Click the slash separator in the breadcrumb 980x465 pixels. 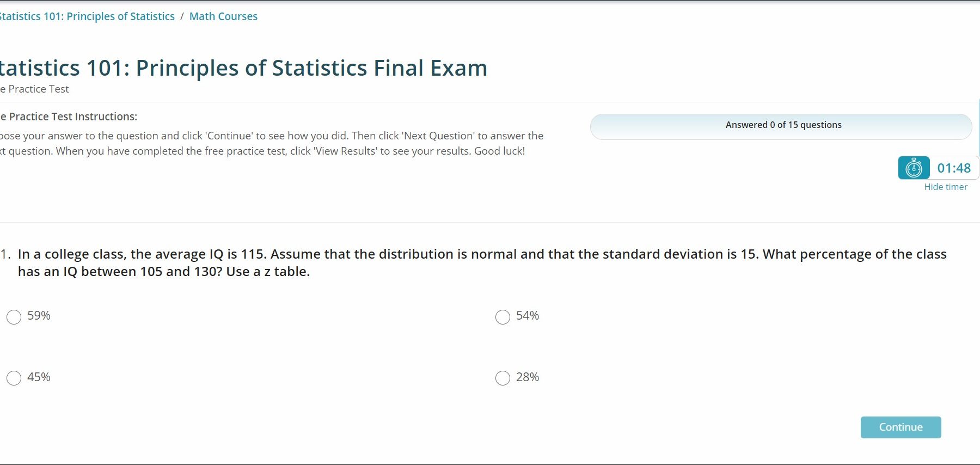click(x=182, y=16)
